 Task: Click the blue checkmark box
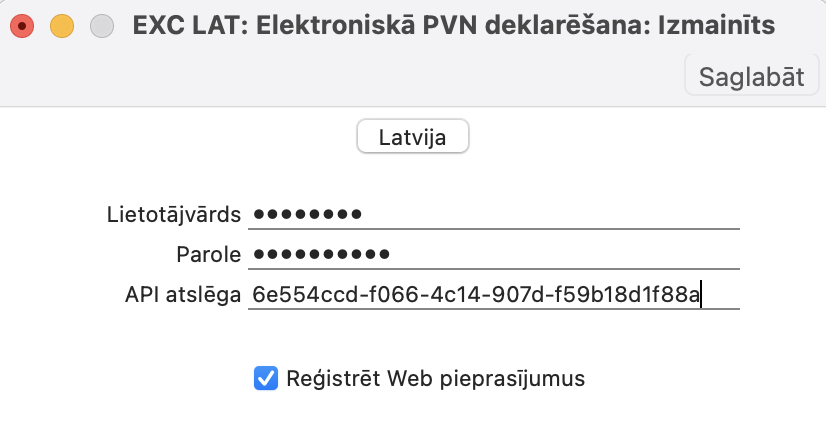(x=266, y=378)
